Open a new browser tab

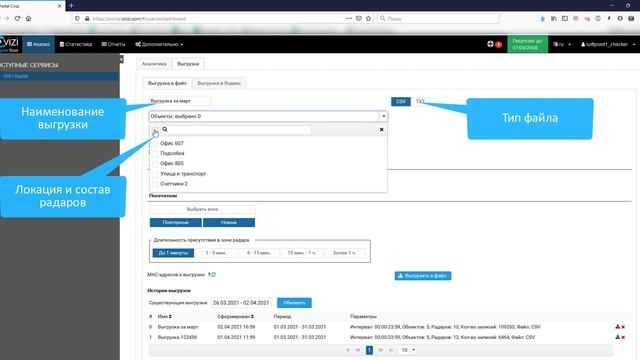click(71, 5)
